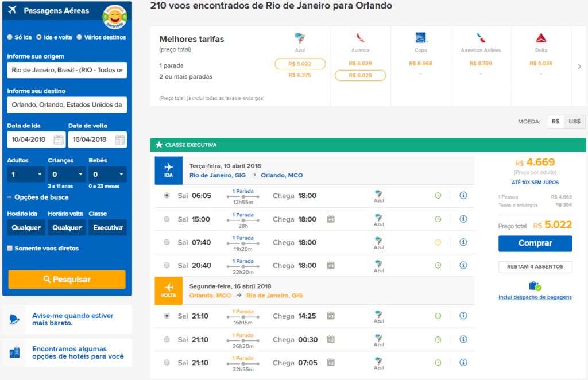Click the Delta airline logo
Image resolution: width=588 pixels, height=380 pixels.
541,38
